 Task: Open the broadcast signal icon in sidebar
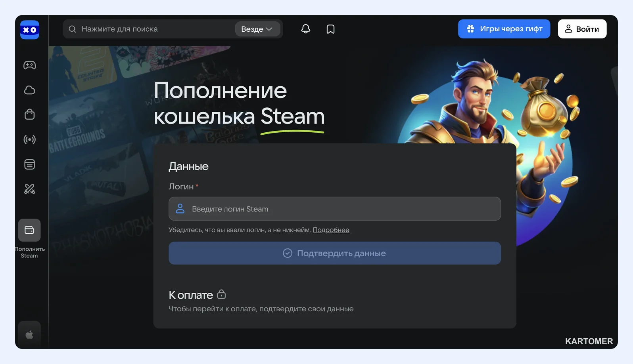tap(30, 139)
